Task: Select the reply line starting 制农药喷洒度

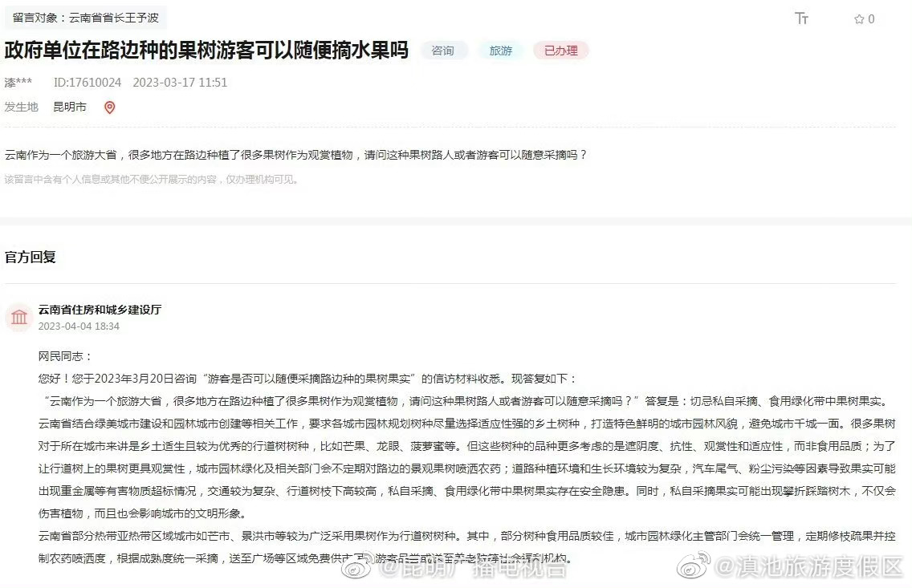Action: (307, 558)
